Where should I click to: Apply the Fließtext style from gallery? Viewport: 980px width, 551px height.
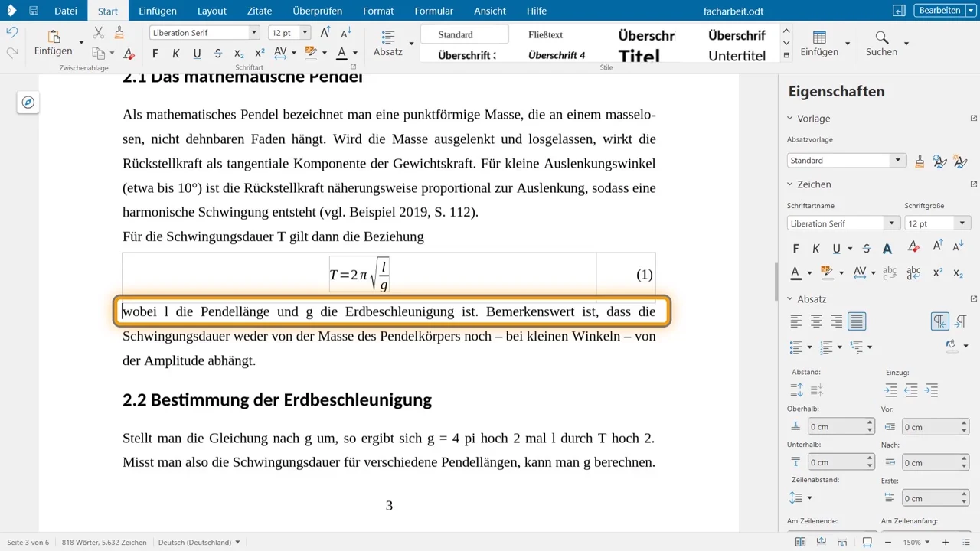point(546,35)
